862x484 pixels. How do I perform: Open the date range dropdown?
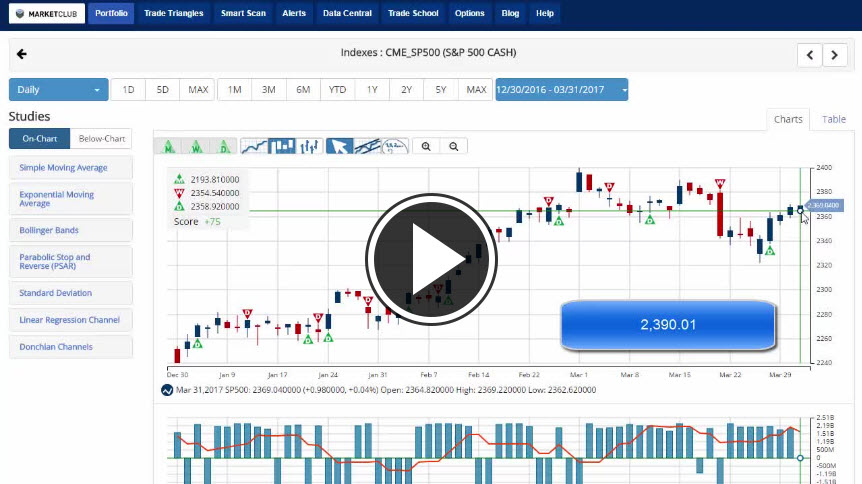(x=561, y=90)
